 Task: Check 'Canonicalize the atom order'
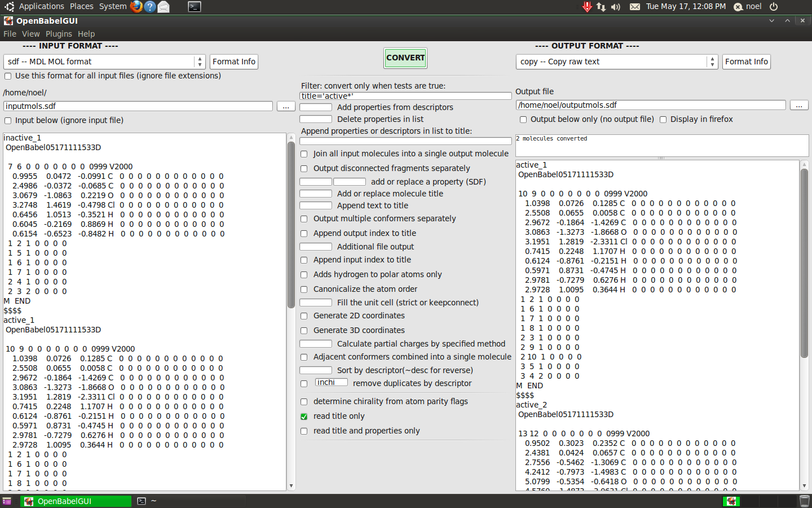(304, 290)
